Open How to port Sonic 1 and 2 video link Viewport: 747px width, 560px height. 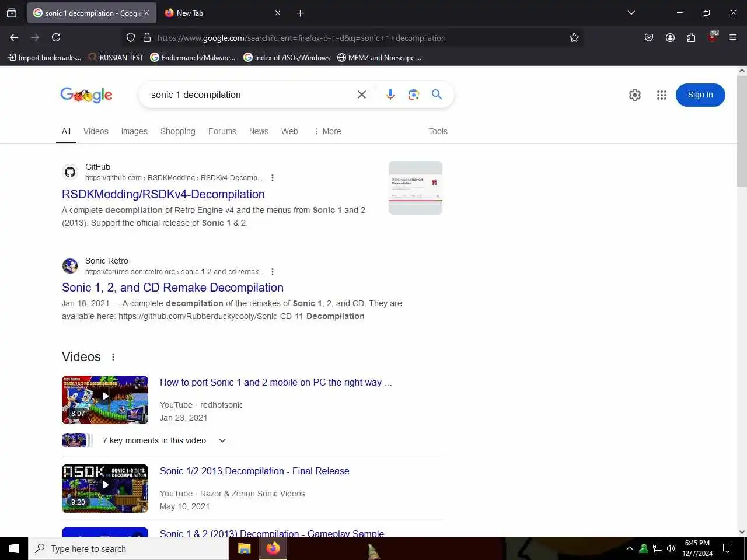[275, 382]
